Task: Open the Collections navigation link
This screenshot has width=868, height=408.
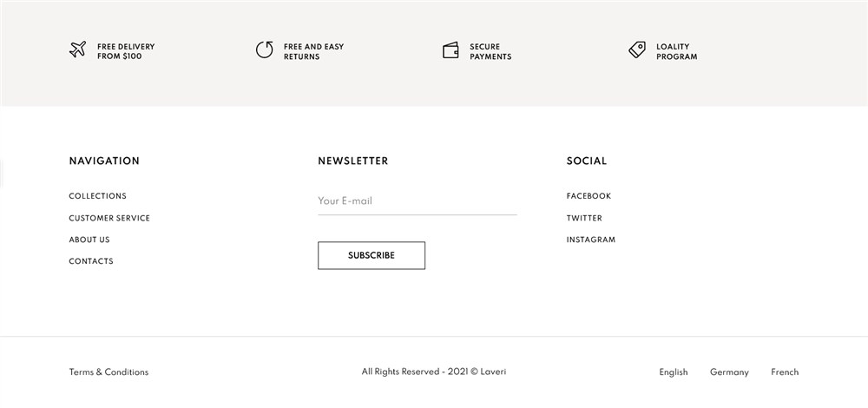Action: (97, 196)
